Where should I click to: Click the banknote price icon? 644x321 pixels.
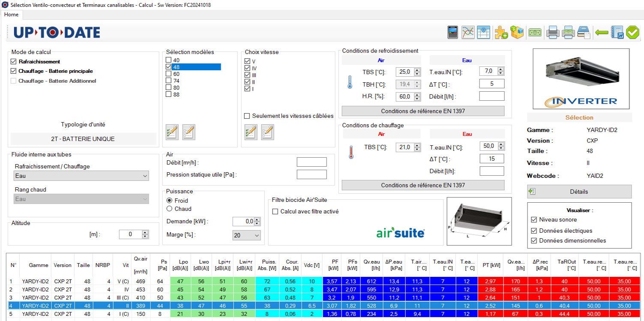(x=534, y=33)
